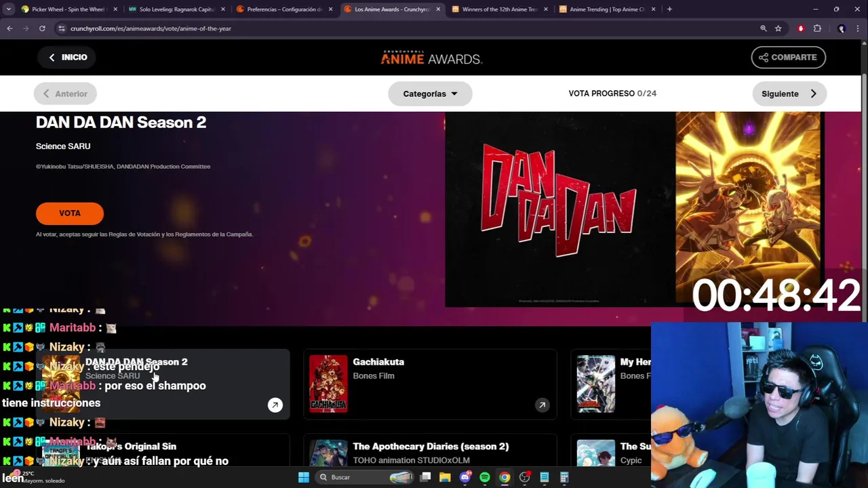Viewport: 868px width, 488px height.
Task: Click the red extension icon in toolbar
Action: click(x=801, y=28)
